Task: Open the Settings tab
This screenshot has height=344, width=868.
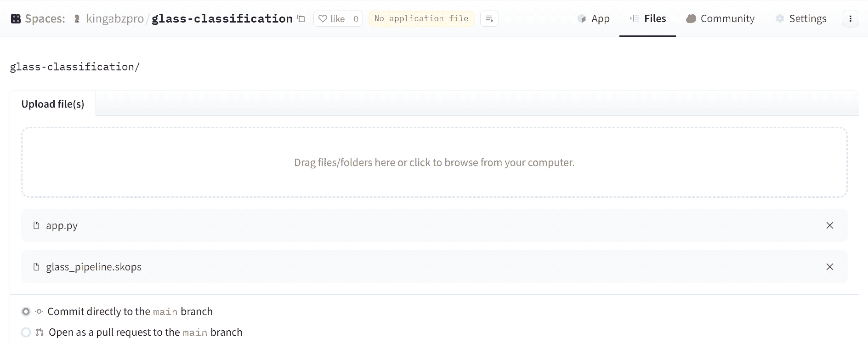Action: [801, 18]
